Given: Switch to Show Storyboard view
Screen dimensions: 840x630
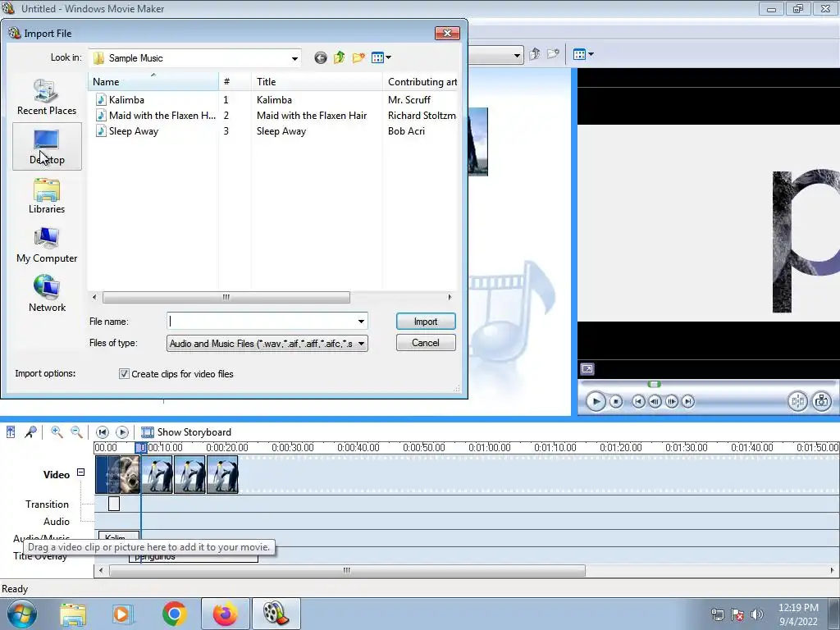Looking at the screenshot, I should click(186, 431).
